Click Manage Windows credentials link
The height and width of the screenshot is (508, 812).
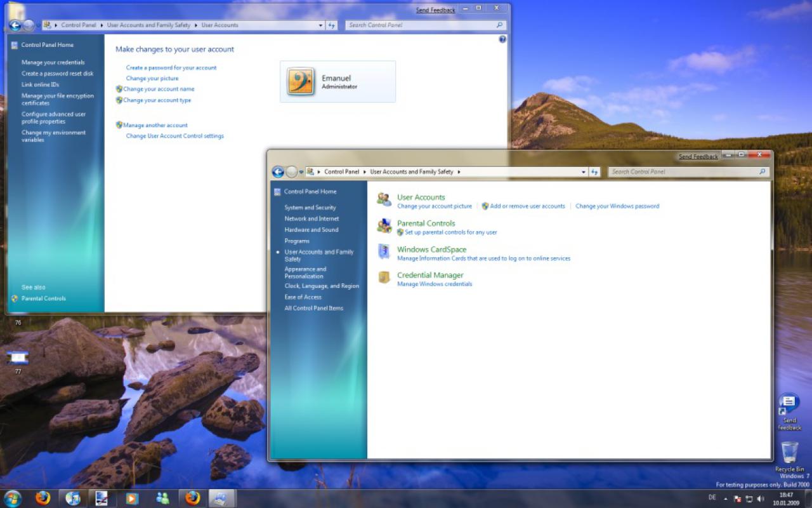[435, 284]
